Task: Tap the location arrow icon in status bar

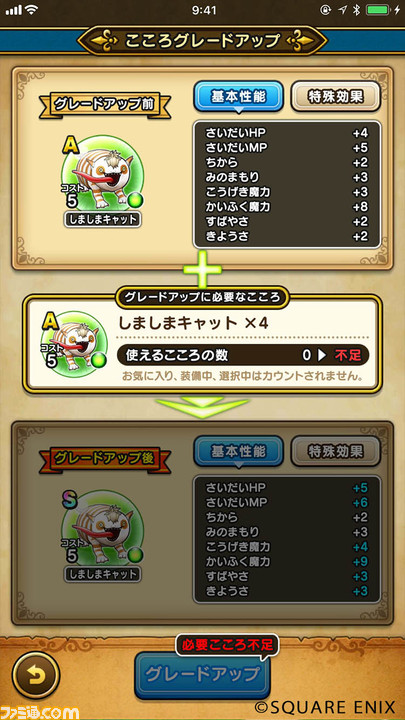Action: pyautogui.click(x=342, y=10)
